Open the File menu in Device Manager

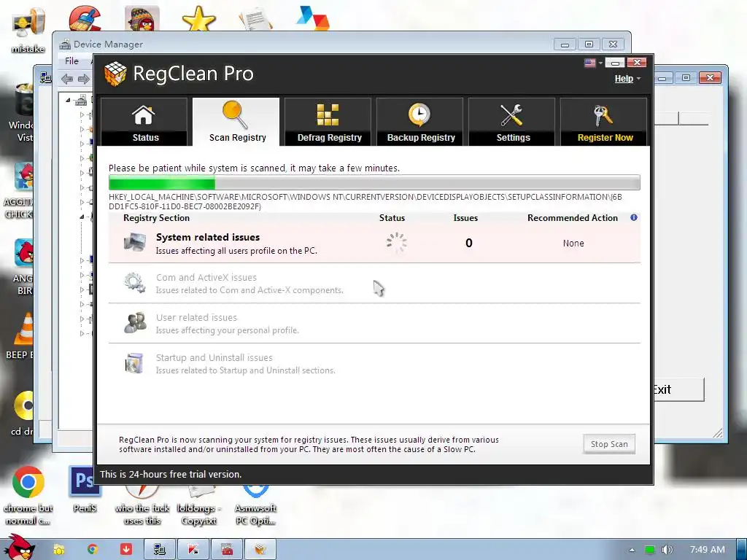(71, 61)
